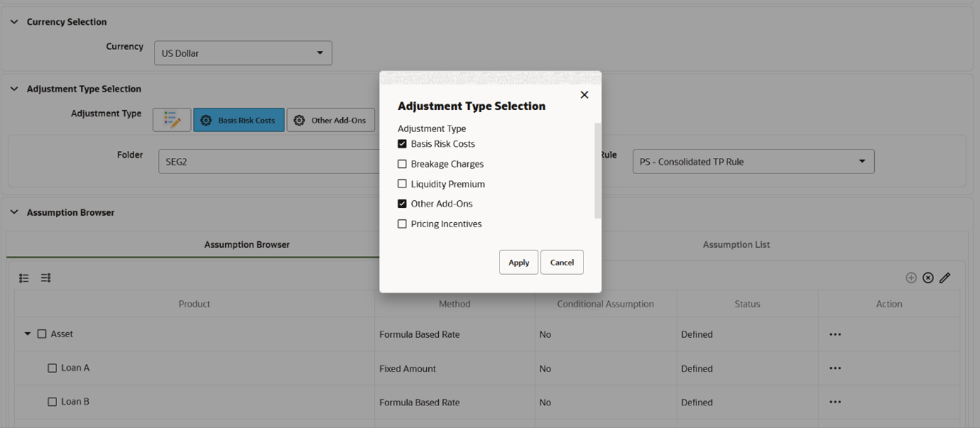
Task: Enable the Breakage Charges checkbox
Action: click(x=402, y=164)
